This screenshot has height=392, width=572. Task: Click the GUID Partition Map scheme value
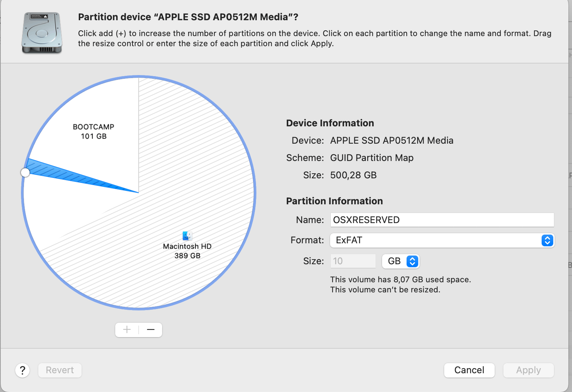[372, 158]
